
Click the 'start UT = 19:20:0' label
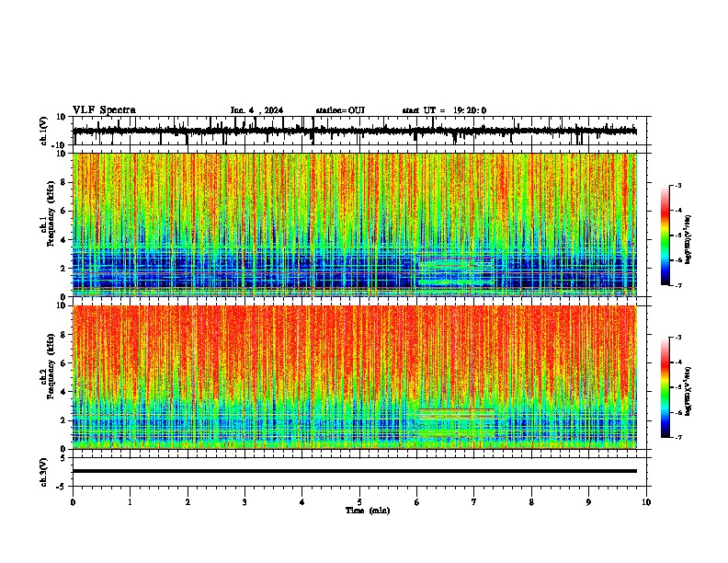coord(444,110)
